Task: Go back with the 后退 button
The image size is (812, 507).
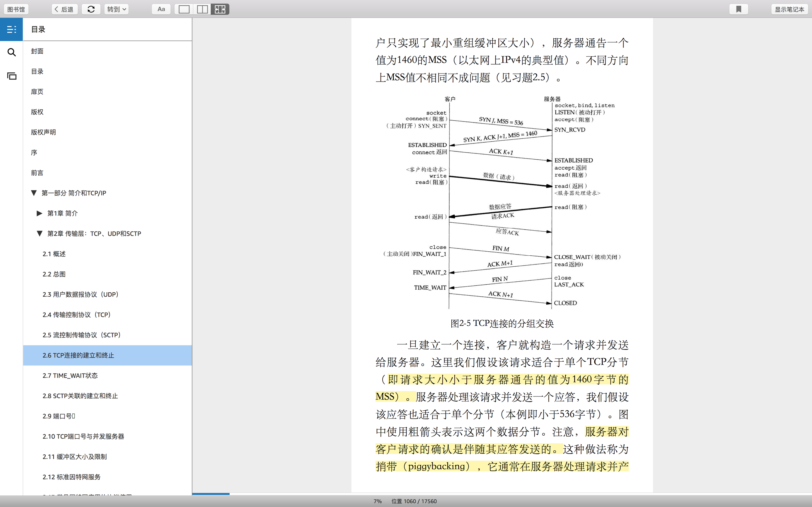Action: [64, 9]
